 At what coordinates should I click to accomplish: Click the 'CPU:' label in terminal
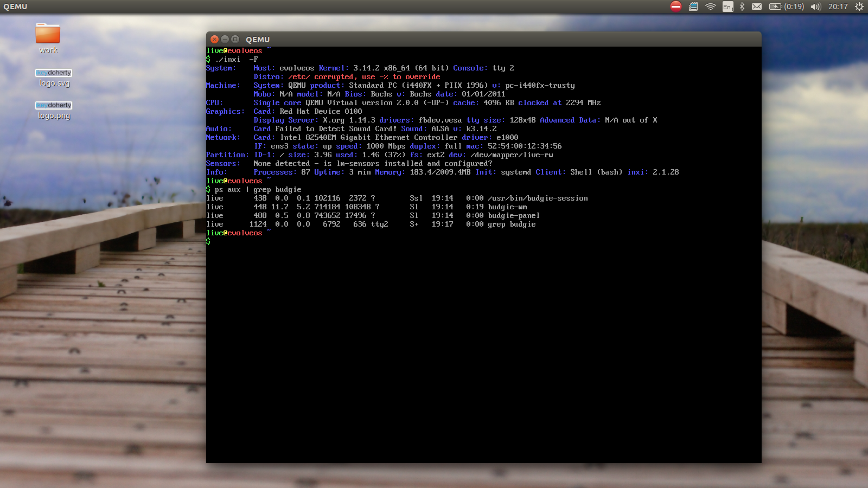coord(214,102)
